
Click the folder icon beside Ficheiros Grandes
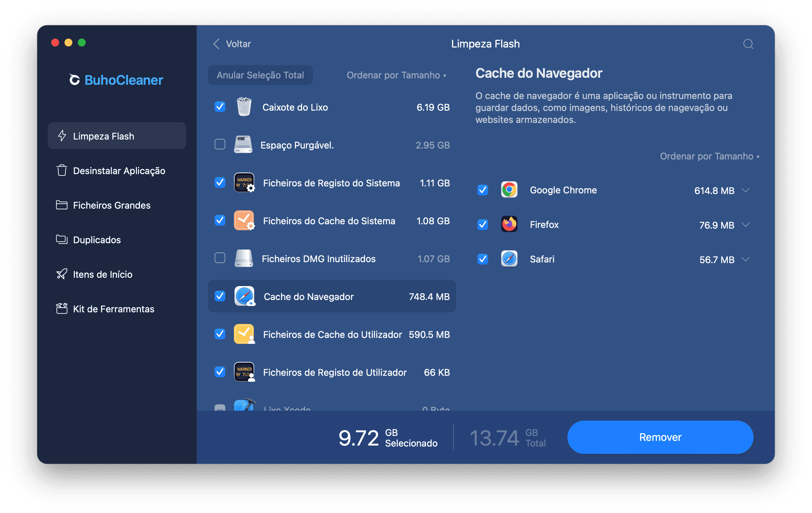pyautogui.click(x=62, y=205)
